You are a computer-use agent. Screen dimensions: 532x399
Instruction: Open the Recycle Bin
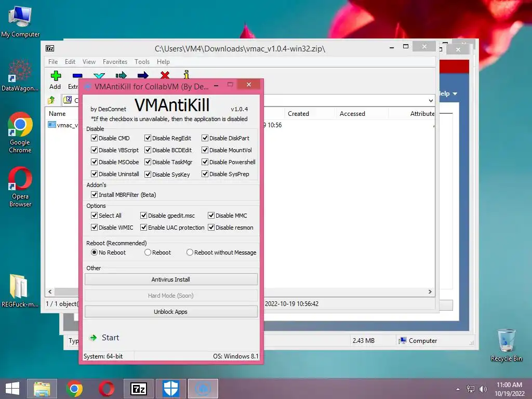pos(506,345)
